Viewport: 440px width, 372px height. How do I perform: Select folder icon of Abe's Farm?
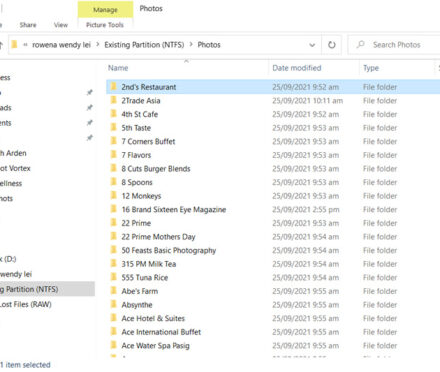pyautogui.click(x=114, y=291)
